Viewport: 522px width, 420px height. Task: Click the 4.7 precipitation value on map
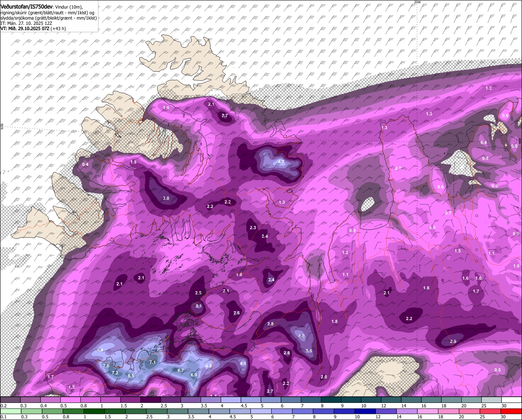pos(281,162)
